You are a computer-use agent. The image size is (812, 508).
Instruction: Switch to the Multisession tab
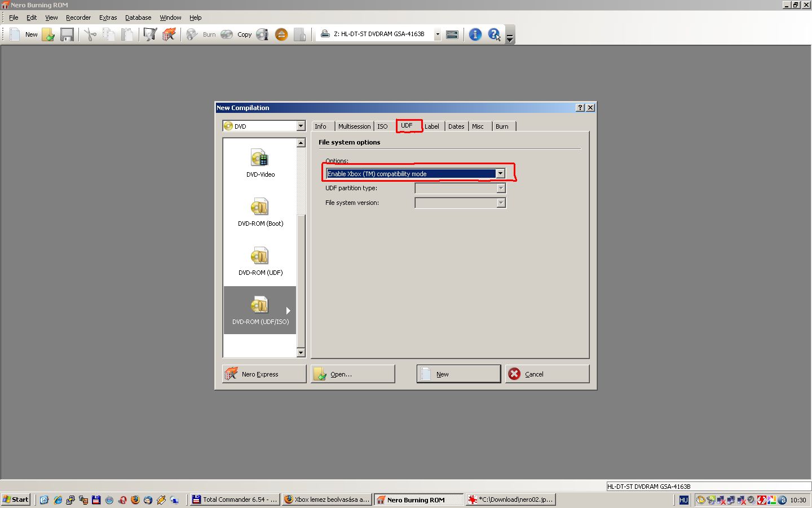point(354,126)
